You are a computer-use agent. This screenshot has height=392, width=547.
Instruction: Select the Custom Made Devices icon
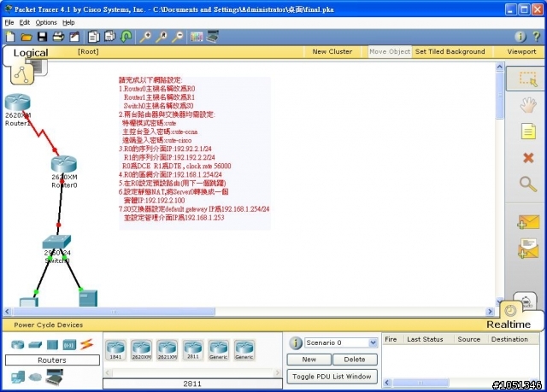(x=55, y=377)
